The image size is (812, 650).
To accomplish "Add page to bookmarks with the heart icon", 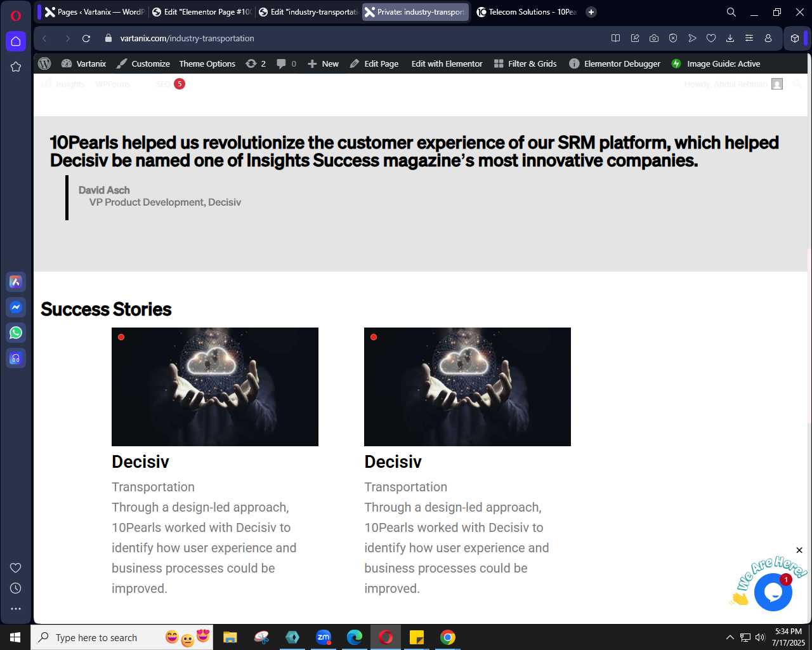I will pyautogui.click(x=711, y=38).
